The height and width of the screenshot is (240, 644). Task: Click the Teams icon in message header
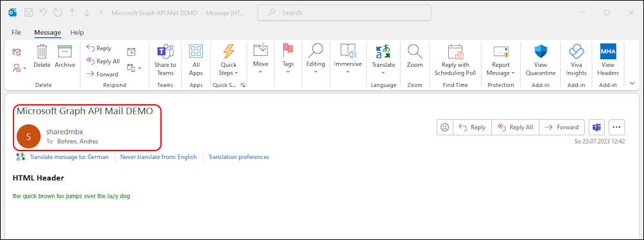pos(596,127)
